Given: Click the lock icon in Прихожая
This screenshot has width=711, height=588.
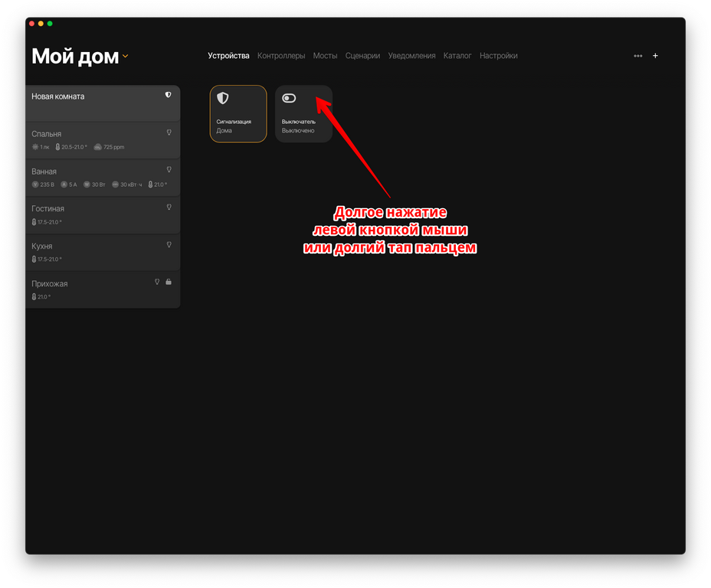Looking at the screenshot, I should tap(169, 283).
